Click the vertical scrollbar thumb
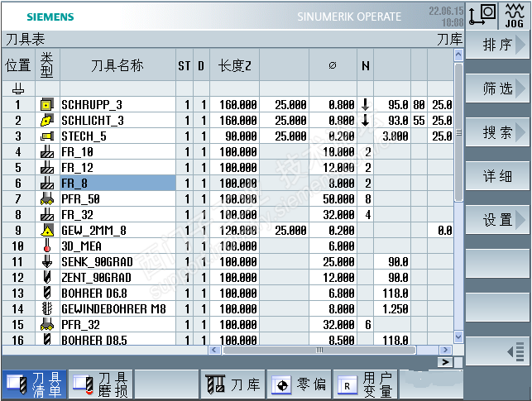This screenshot has height=401, width=532. [458, 132]
